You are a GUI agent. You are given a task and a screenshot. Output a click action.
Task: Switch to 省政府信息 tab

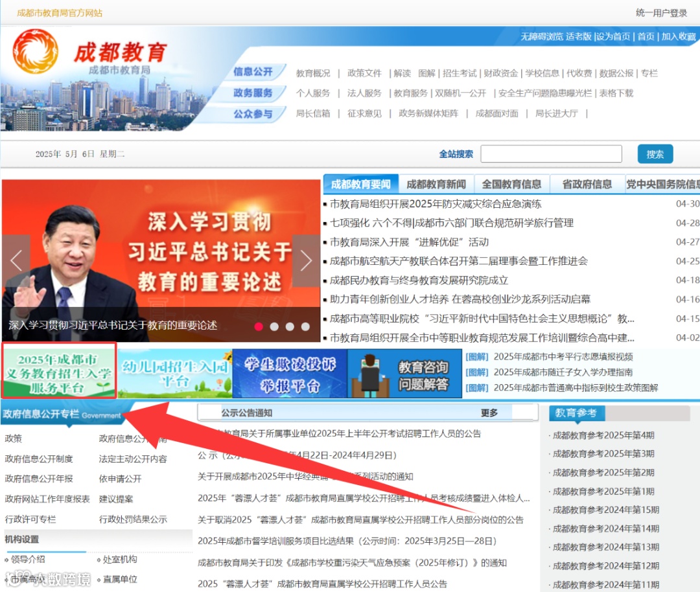click(x=587, y=184)
